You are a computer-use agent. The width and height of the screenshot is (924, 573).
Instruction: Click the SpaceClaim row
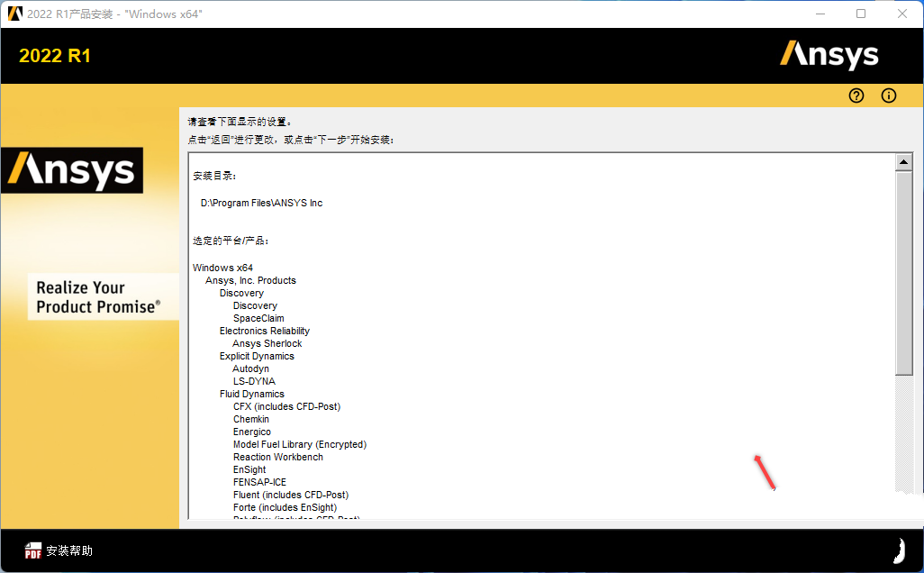click(x=258, y=318)
